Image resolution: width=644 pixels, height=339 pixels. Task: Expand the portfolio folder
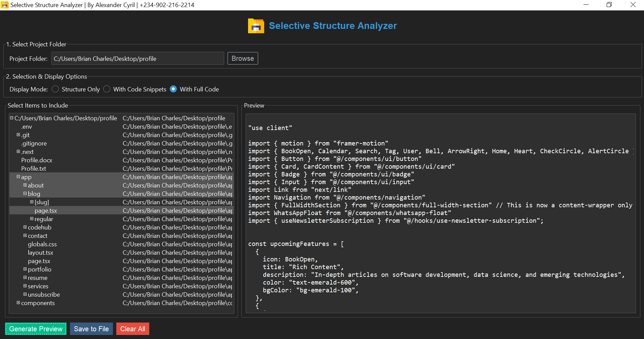25,269
